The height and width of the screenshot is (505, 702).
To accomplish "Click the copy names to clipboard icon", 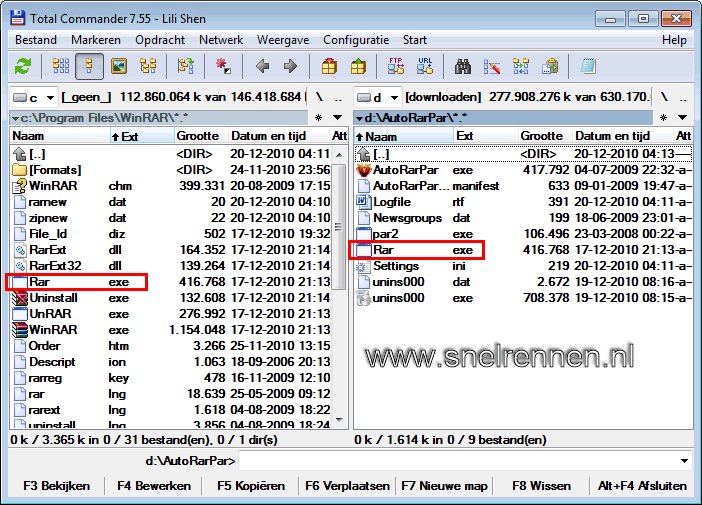I will (x=550, y=67).
